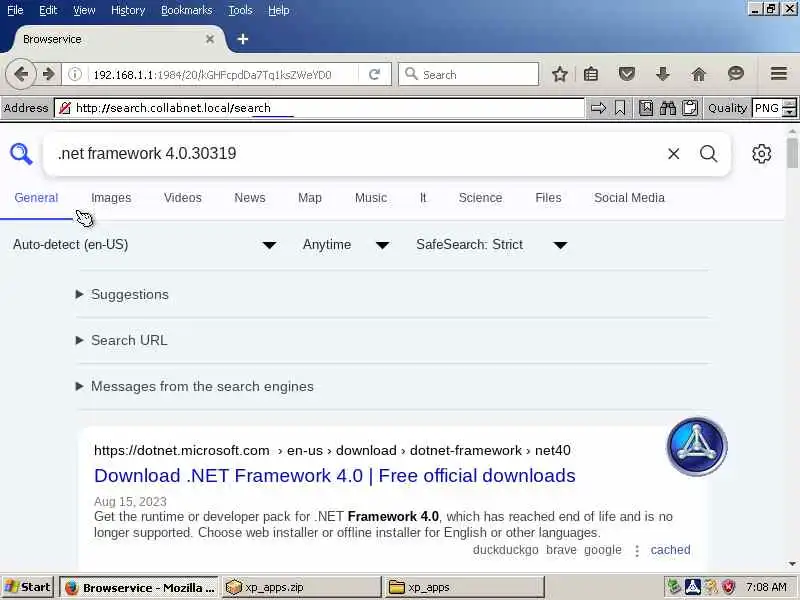The width and height of the screenshot is (800, 600).
Task: Open the cached version link
Action: pyautogui.click(x=670, y=550)
